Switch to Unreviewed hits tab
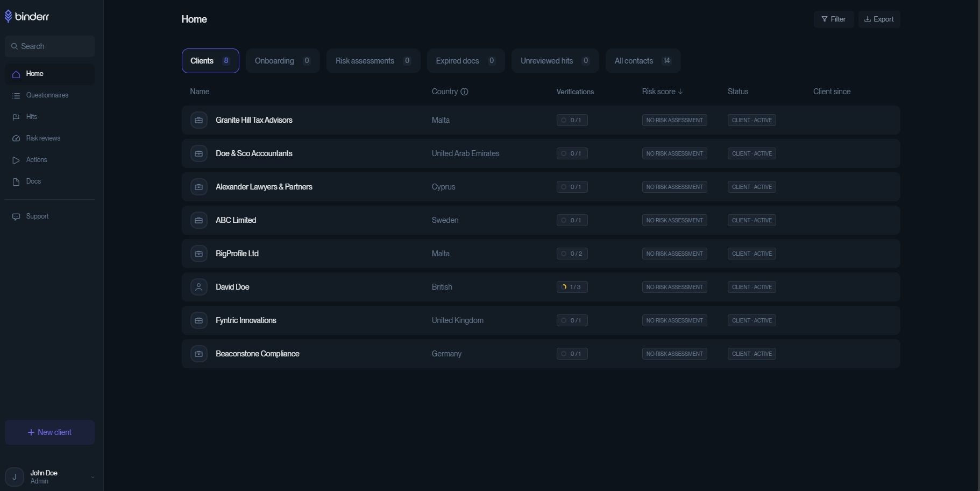This screenshot has height=491, width=980. coord(555,61)
